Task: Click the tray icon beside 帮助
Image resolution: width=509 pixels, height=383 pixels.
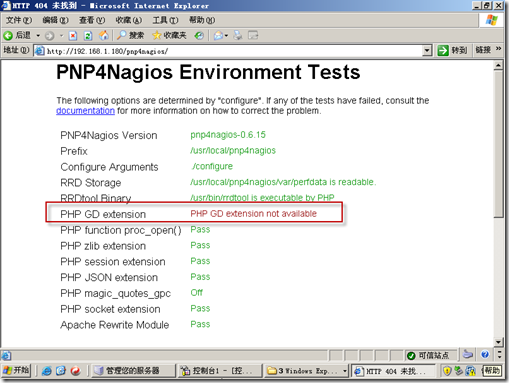Action: (471, 371)
